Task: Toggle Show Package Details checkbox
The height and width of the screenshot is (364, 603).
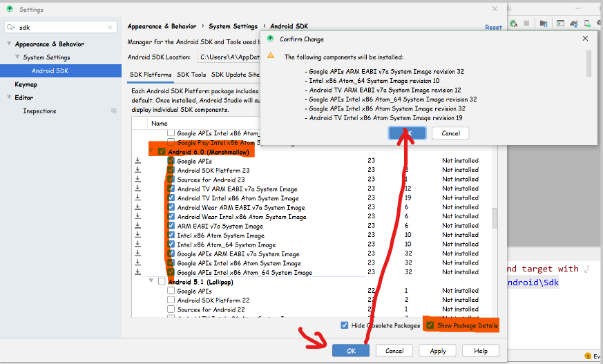Action: pos(430,325)
